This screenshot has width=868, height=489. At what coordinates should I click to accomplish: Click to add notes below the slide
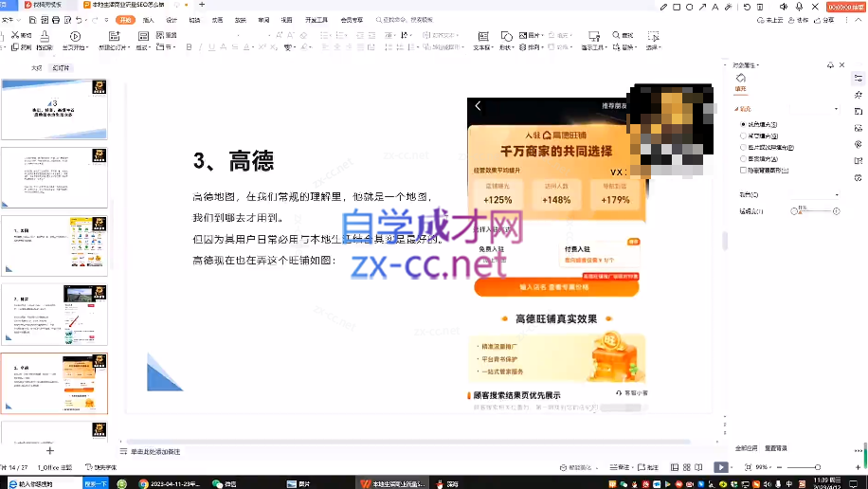click(155, 452)
